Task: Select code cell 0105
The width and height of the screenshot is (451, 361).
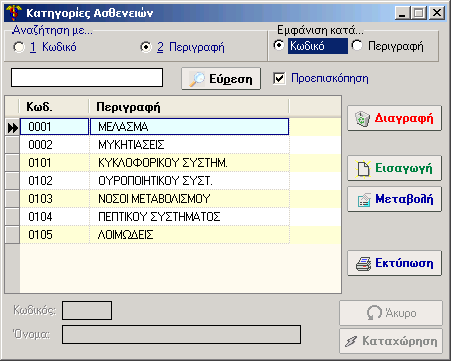Action: [x=54, y=235]
